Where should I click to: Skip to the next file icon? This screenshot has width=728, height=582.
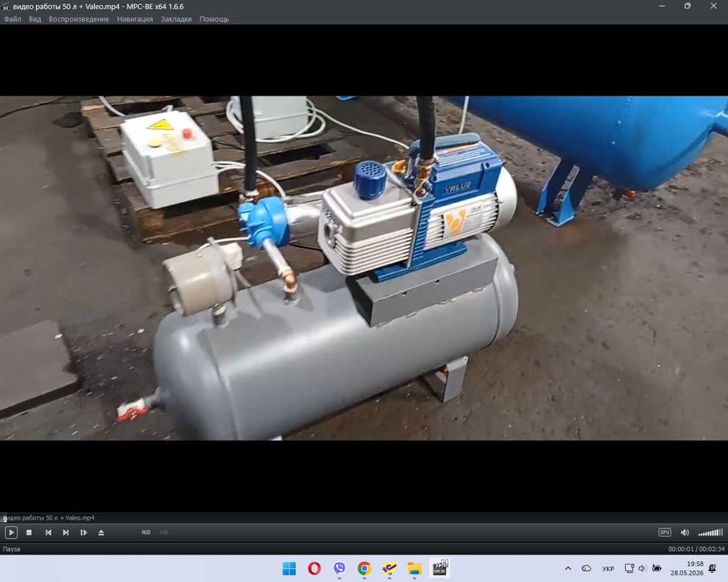coord(66,532)
